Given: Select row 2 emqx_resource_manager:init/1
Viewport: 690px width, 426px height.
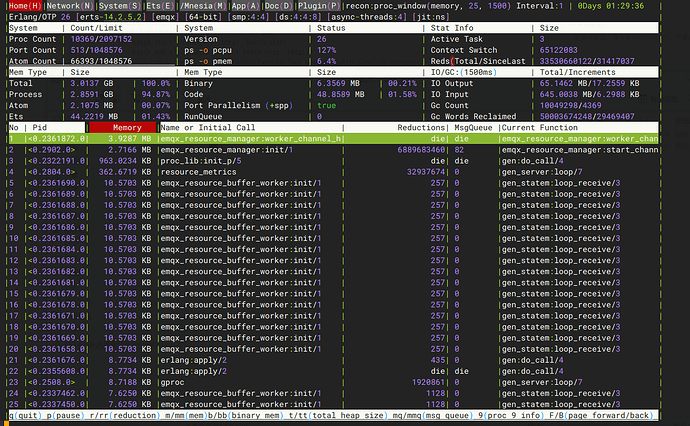Looking at the screenshot, I should coord(334,150).
